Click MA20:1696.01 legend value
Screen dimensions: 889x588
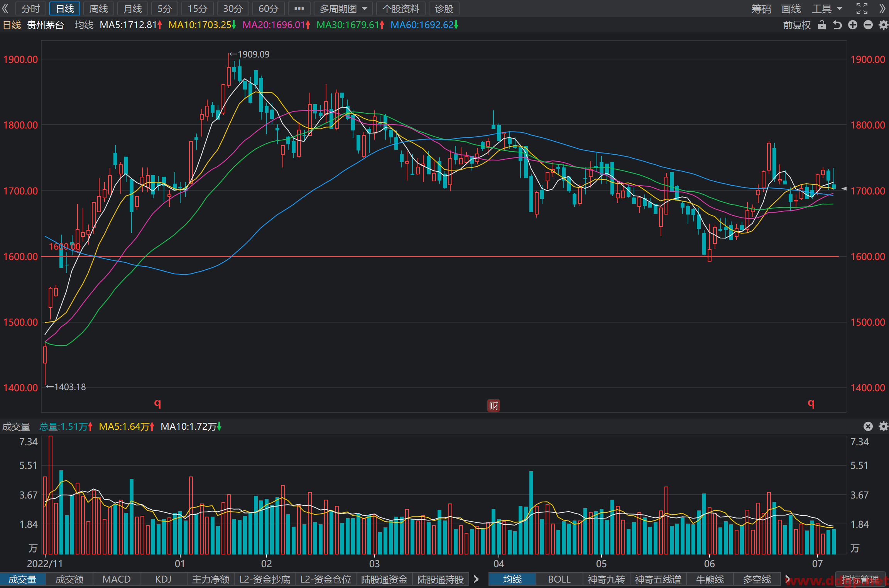coord(276,25)
